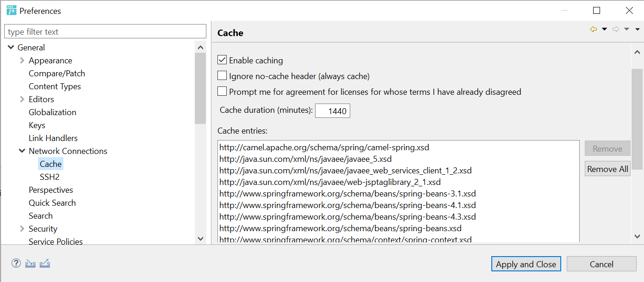Open the forward history dropdown arrow

click(x=626, y=29)
